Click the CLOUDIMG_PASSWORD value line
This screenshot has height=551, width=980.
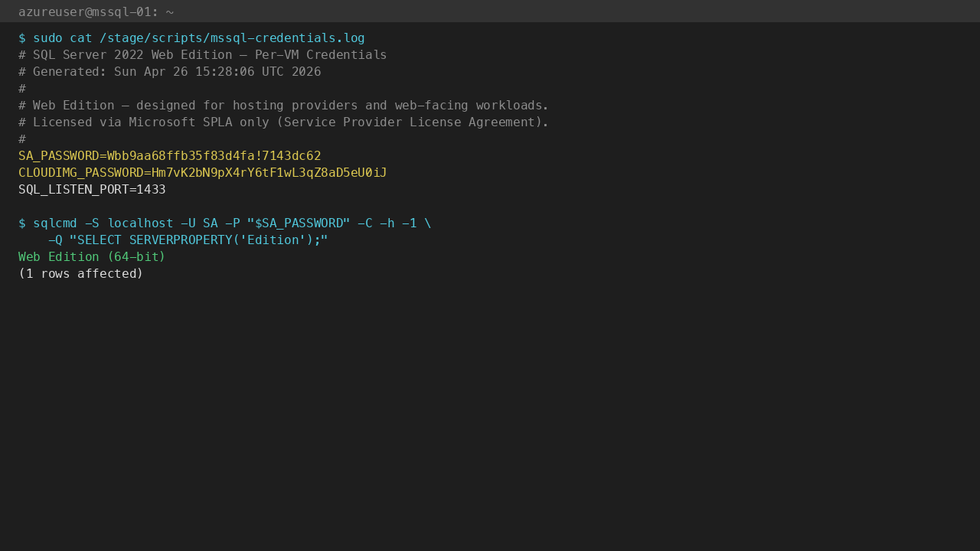(x=203, y=173)
